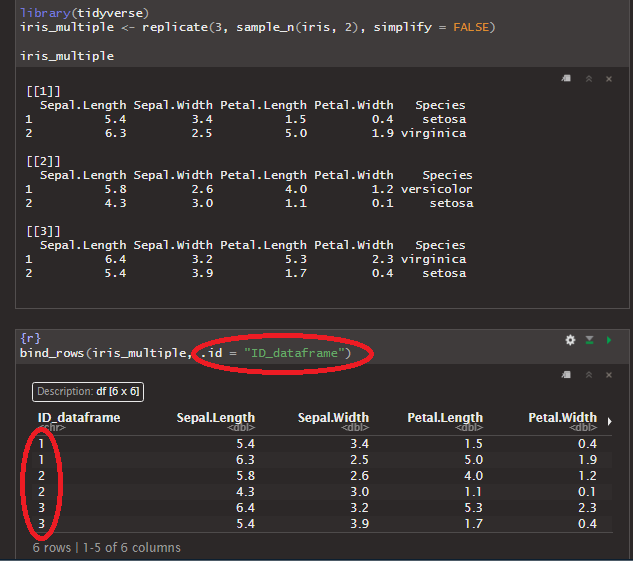The height and width of the screenshot is (561, 633).
Task: Select the Sepal.Width table column header
Action: 333,417
